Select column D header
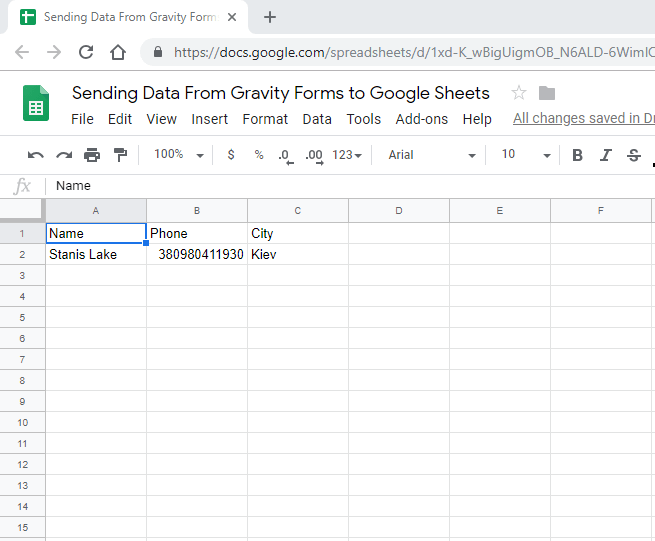This screenshot has height=541, width=655. tap(399, 211)
